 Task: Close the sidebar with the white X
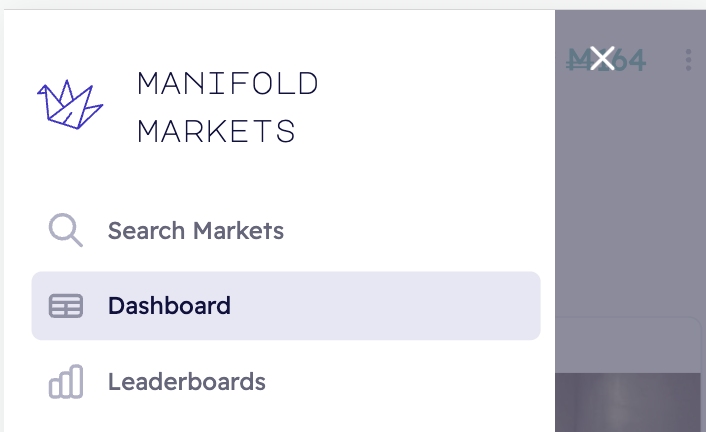602,59
